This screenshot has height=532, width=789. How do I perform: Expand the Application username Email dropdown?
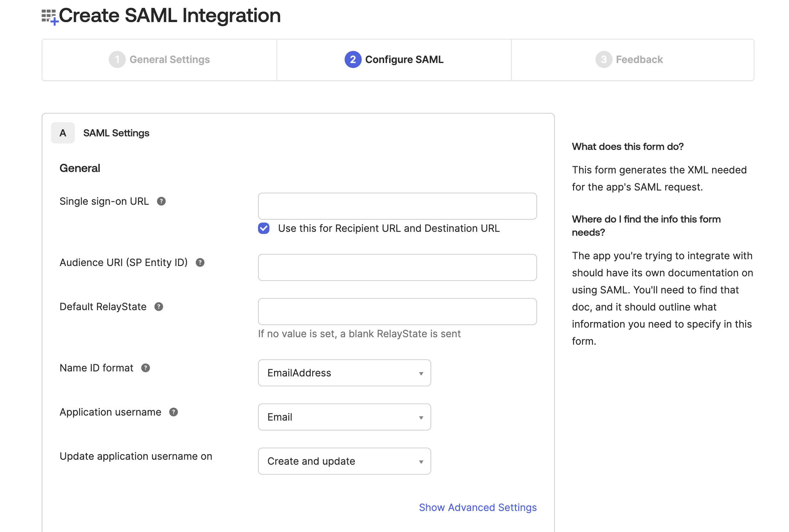344,417
